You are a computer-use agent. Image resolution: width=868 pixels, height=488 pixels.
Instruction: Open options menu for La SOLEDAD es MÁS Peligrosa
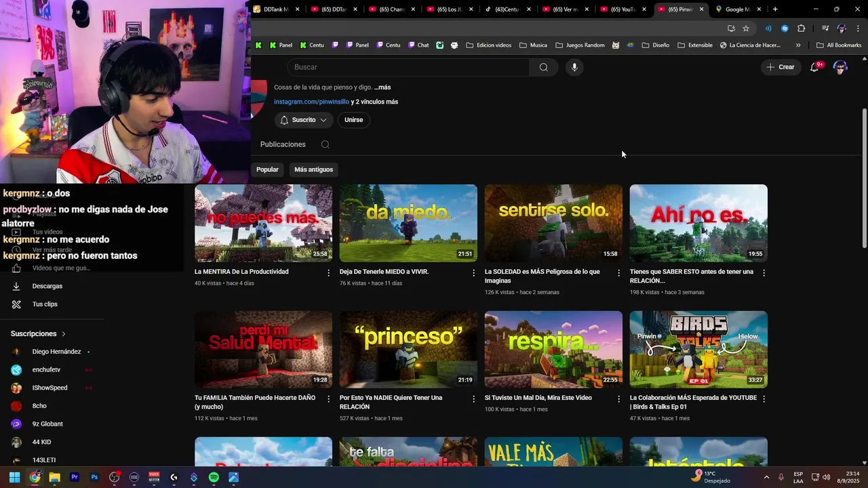[x=618, y=273]
